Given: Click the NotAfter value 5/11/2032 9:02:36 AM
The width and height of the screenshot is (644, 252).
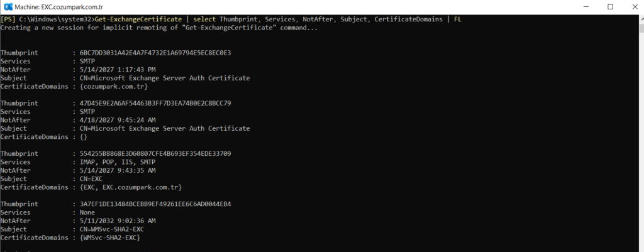Looking at the screenshot, I should 118,221.
